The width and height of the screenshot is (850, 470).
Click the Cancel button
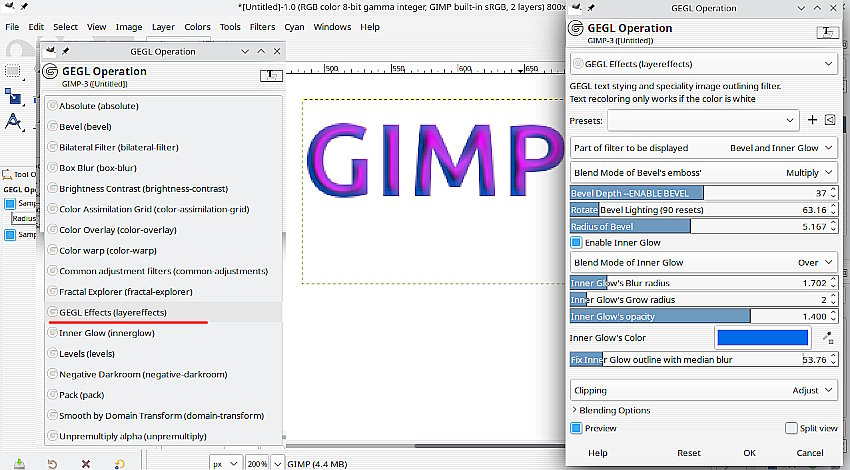[x=810, y=453]
